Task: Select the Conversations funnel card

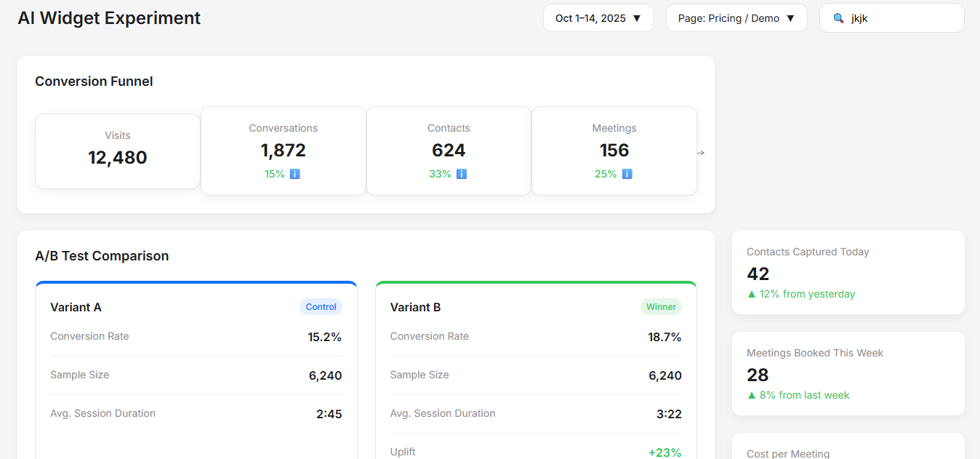Action: (283, 151)
